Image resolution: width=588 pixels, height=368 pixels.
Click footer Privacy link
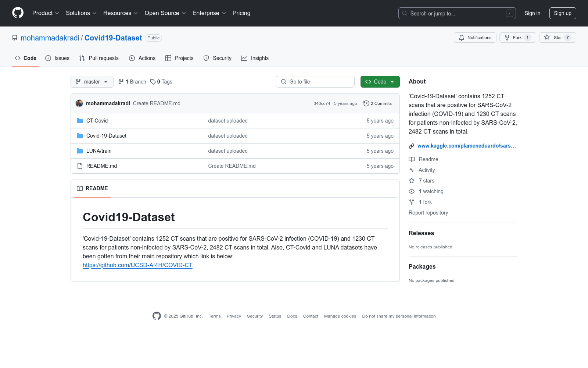(x=234, y=316)
